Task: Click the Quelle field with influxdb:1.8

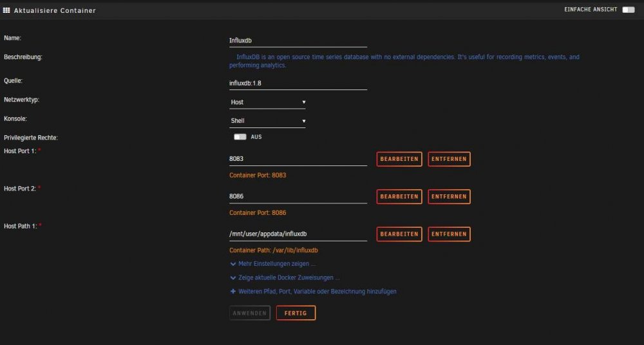Action: click(x=298, y=83)
